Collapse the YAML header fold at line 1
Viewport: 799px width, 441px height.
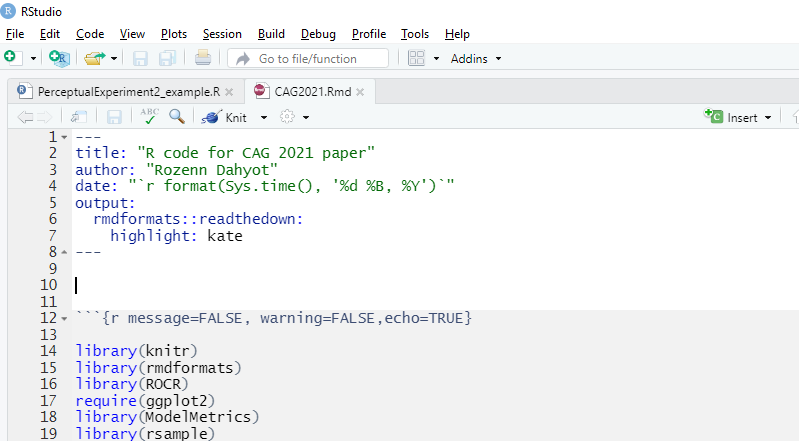[64, 137]
